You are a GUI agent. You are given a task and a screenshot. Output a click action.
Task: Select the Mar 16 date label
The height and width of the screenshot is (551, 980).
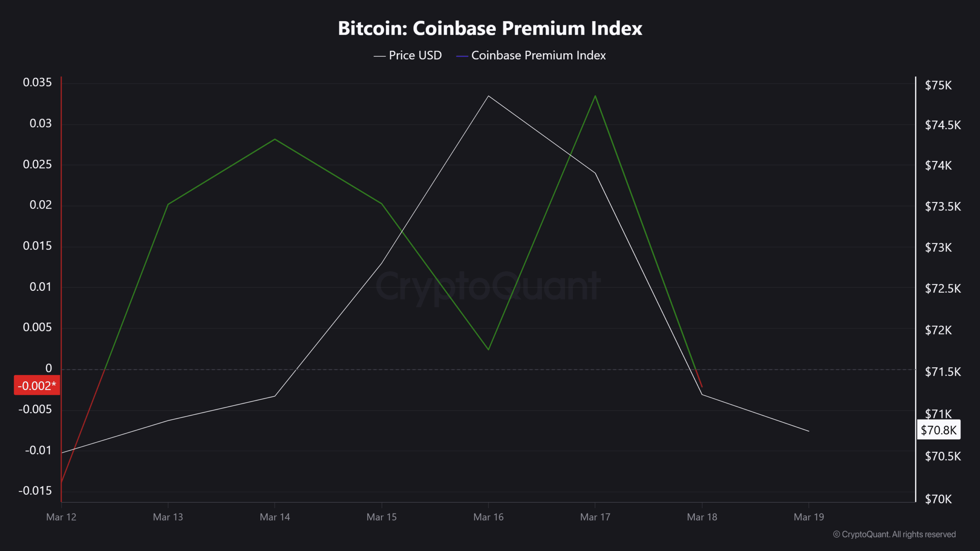pyautogui.click(x=488, y=517)
